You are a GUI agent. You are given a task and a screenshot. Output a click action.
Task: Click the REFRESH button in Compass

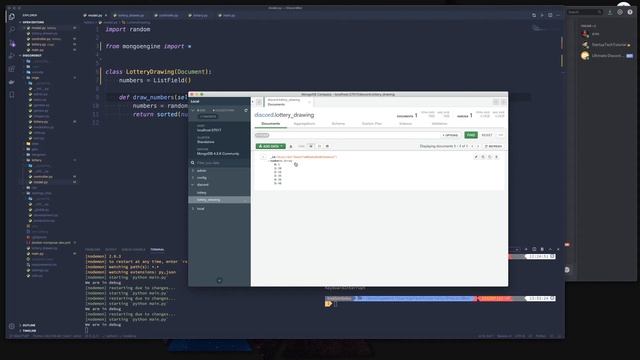[493, 146]
